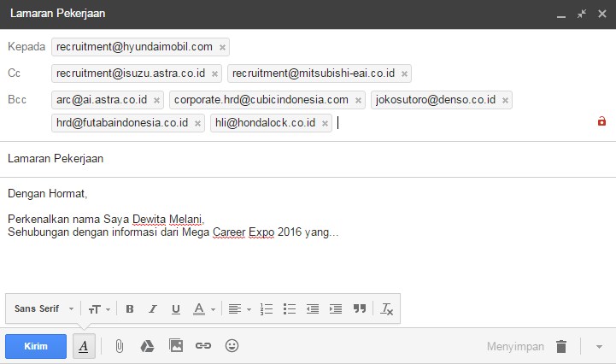This screenshot has height=364, width=616.
Task: Discard draft with the trash icon
Action: (x=561, y=346)
